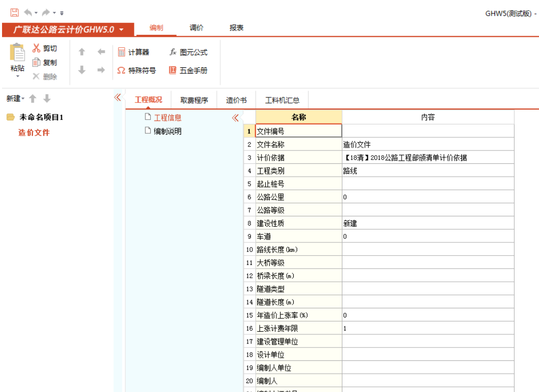Viewport: 539px width, 392px height.
Task: Click the Cut (剪切) scissors icon
Action: click(36, 48)
